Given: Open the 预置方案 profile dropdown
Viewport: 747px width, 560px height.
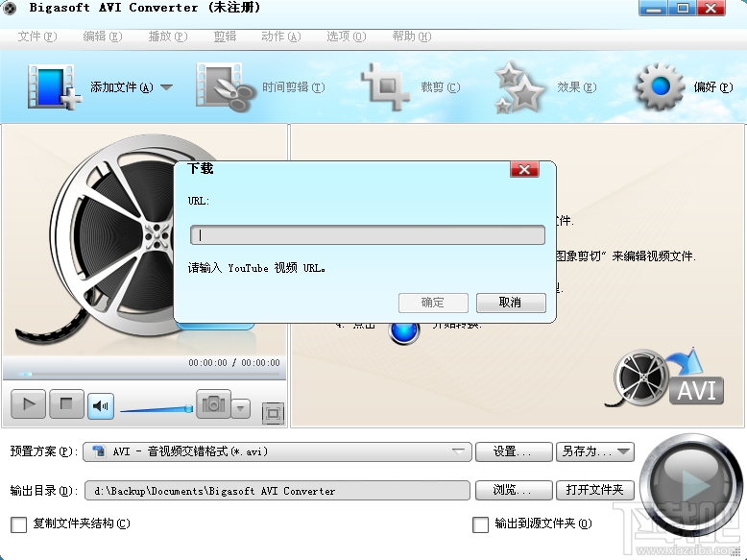Looking at the screenshot, I should (x=277, y=451).
